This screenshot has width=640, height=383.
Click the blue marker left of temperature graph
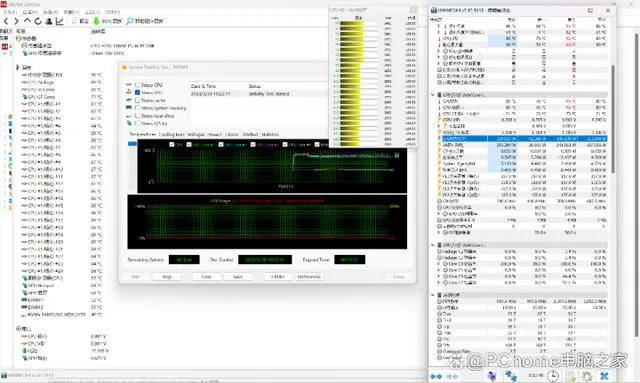click(132, 144)
